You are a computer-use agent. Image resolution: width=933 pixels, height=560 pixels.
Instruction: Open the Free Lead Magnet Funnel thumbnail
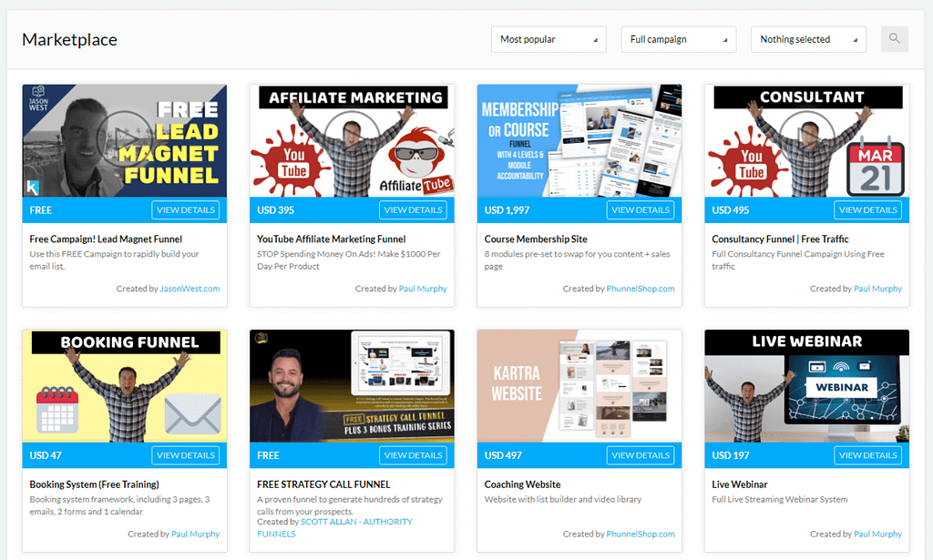point(124,140)
